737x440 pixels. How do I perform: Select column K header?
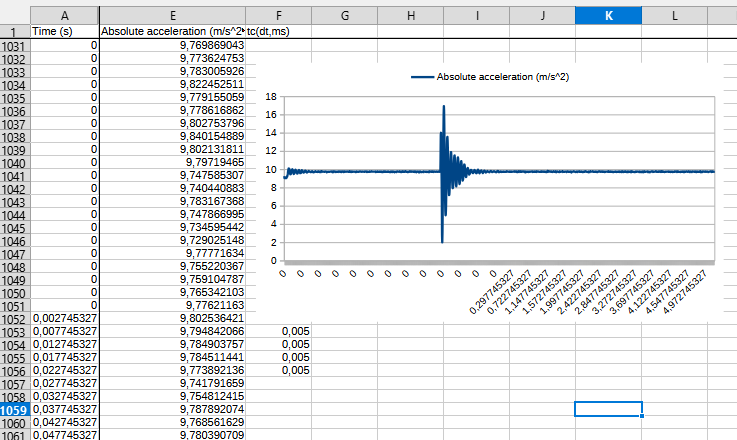click(608, 15)
